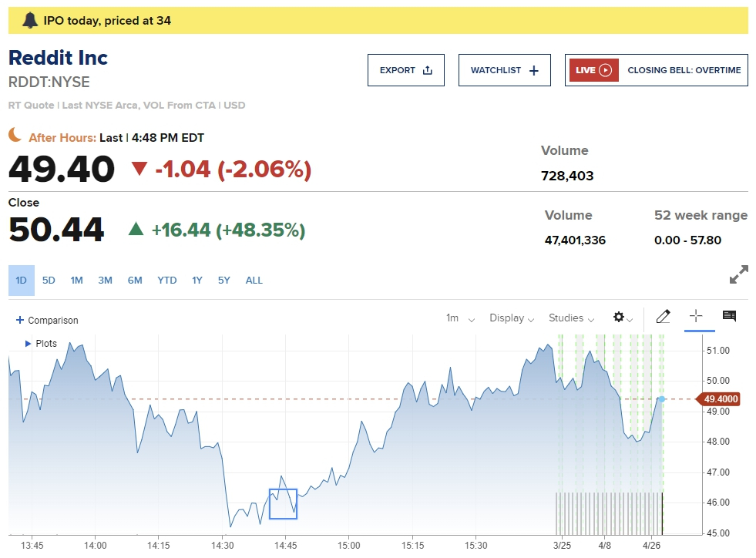Select the pencil drawing tool
This screenshot has height=558, width=756.
tap(663, 317)
